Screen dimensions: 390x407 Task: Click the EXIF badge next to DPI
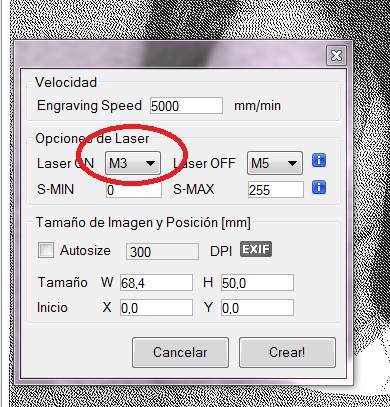(256, 249)
